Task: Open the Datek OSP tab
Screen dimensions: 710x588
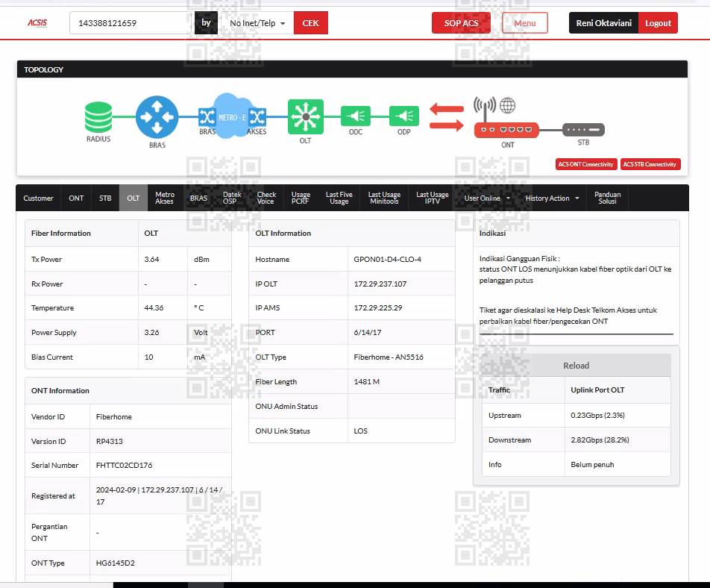Action: (x=232, y=198)
